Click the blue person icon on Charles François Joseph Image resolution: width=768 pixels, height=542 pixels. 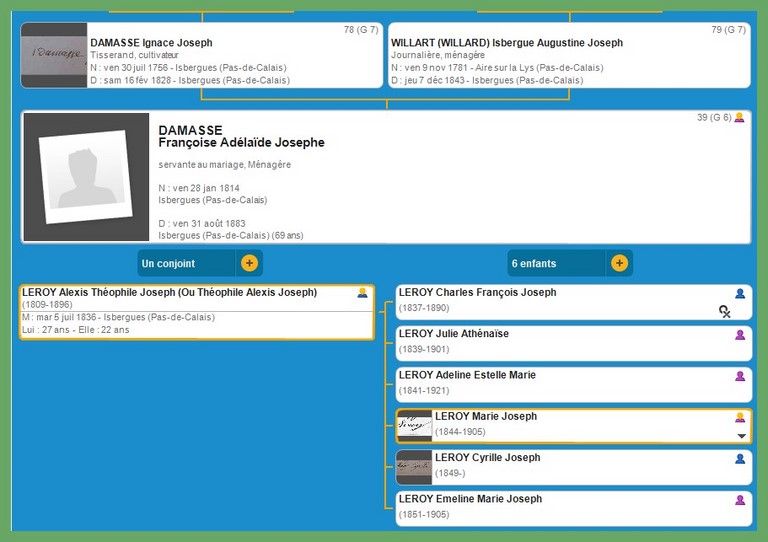(740, 294)
